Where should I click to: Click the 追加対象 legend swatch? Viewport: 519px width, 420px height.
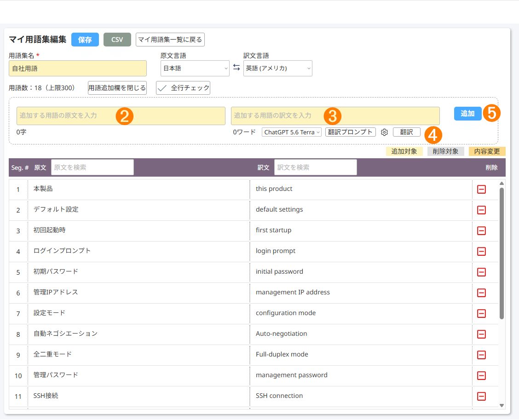tap(404, 151)
